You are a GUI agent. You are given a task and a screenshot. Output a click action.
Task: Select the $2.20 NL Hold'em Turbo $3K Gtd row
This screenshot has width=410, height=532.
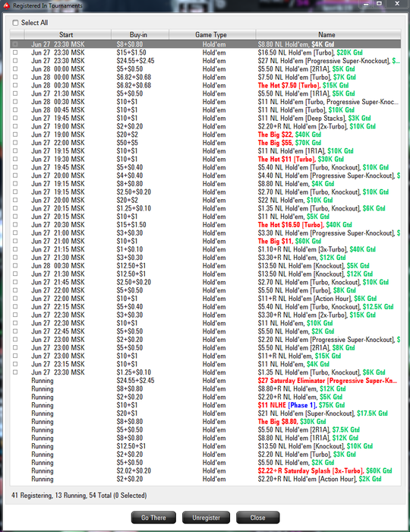click(205, 454)
